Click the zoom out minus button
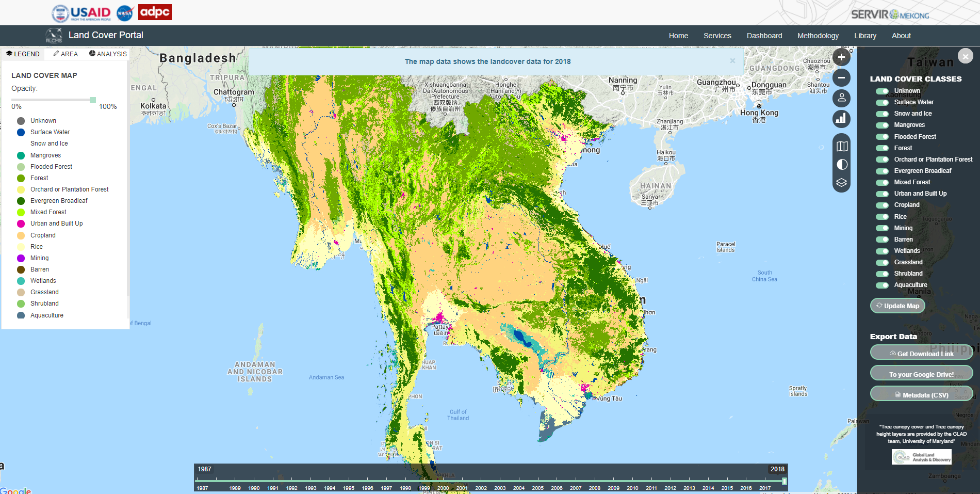The image size is (980, 494). [x=841, y=78]
